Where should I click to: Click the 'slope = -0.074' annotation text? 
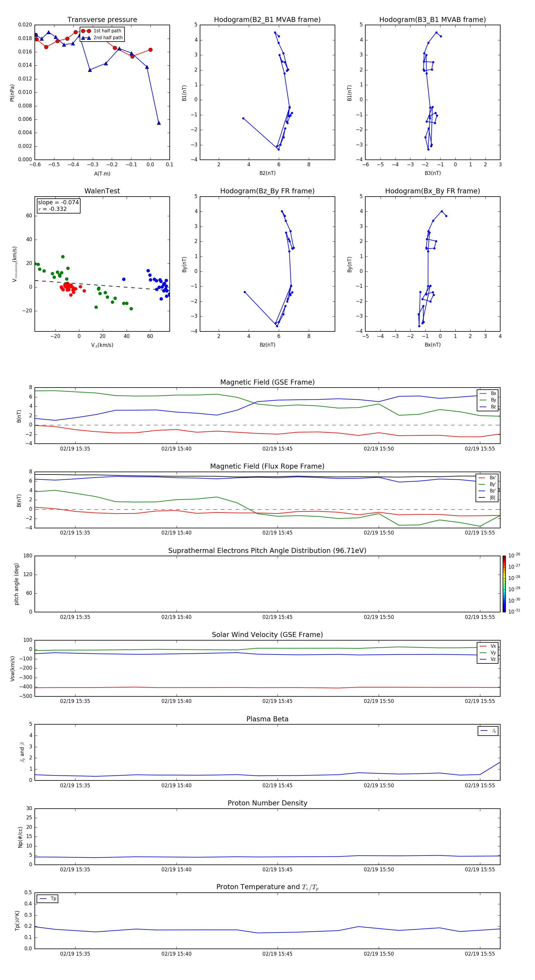(x=58, y=203)
